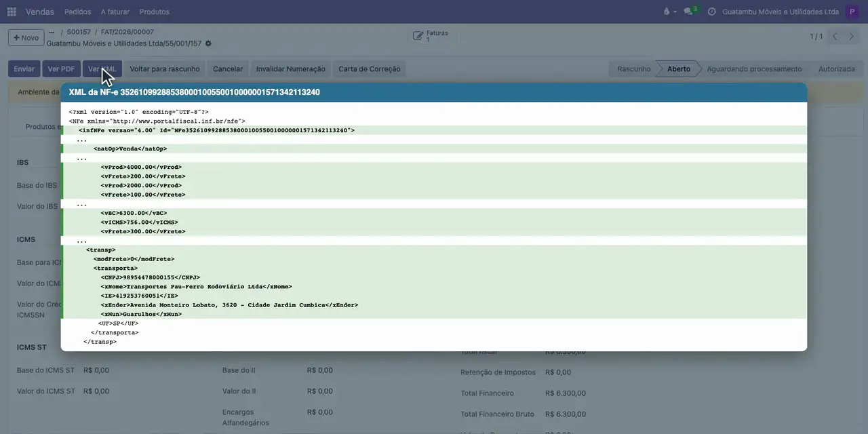
Task: Open the apps grid menu icon
Action: [12, 12]
